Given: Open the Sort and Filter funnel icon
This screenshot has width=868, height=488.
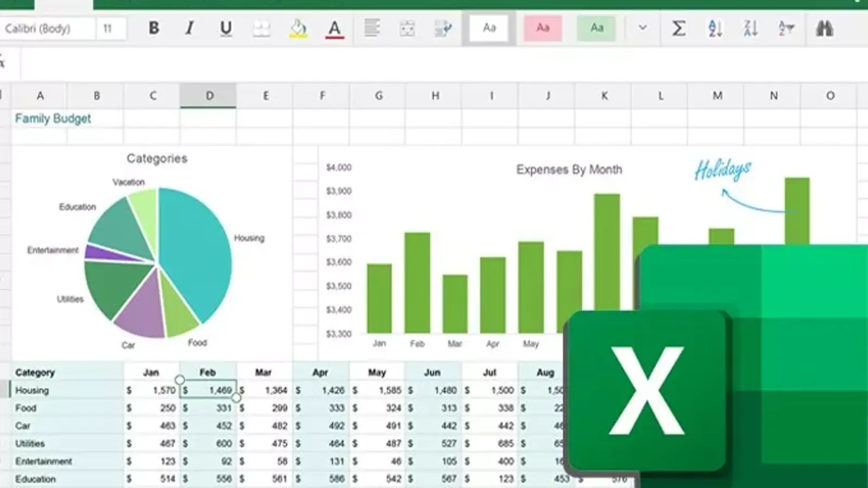Looking at the screenshot, I should pos(786,28).
